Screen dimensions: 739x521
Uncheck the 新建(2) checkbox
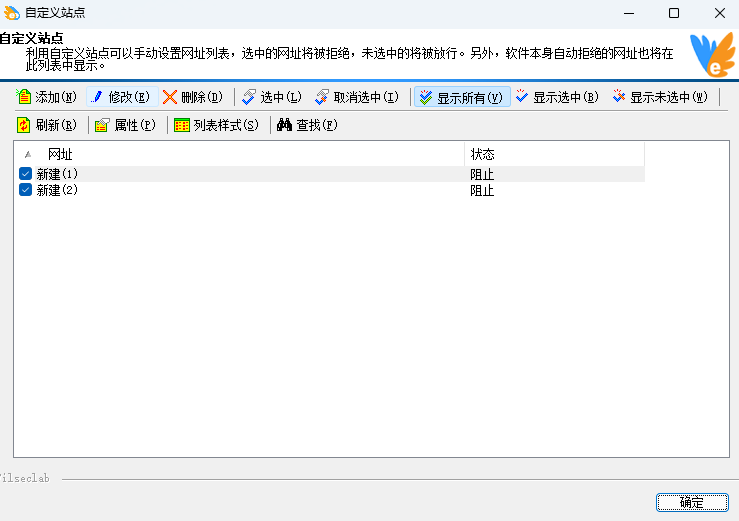pyautogui.click(x=25, y=190)
